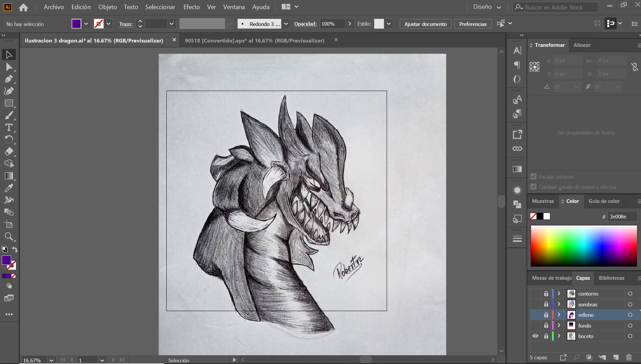
Task: Open fill color dropdown in control bar
Action: [x=86, y=24]
